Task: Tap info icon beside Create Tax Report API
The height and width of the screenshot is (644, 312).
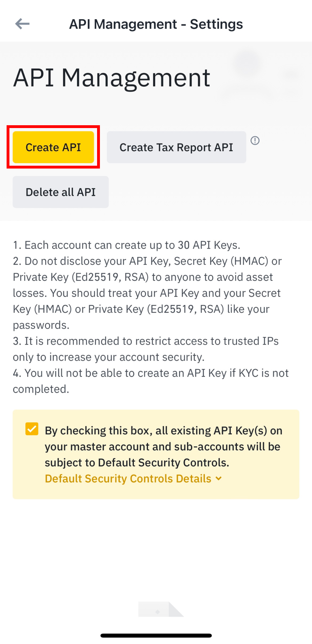Action: [x=255, y=141]
